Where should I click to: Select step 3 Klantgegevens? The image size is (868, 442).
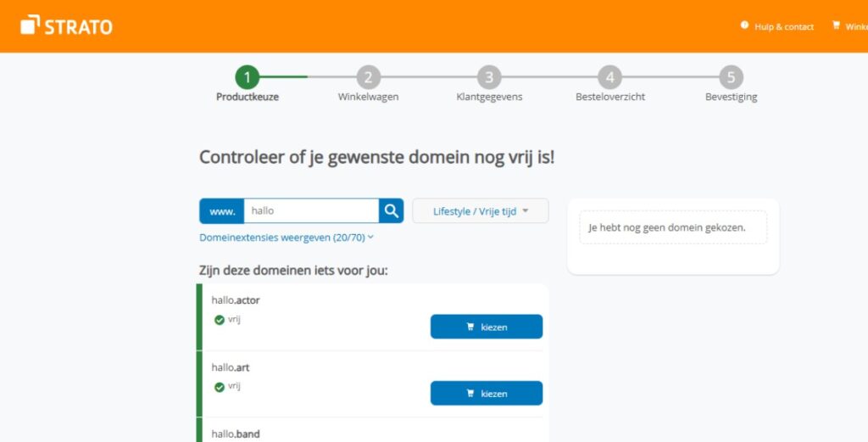coord(488,78)
